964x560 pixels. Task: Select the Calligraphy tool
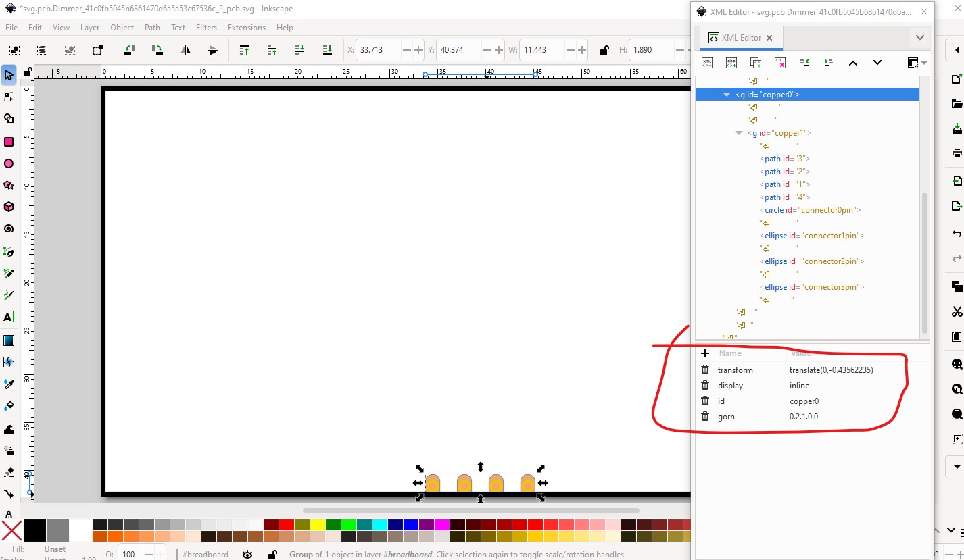pos(9,295)
